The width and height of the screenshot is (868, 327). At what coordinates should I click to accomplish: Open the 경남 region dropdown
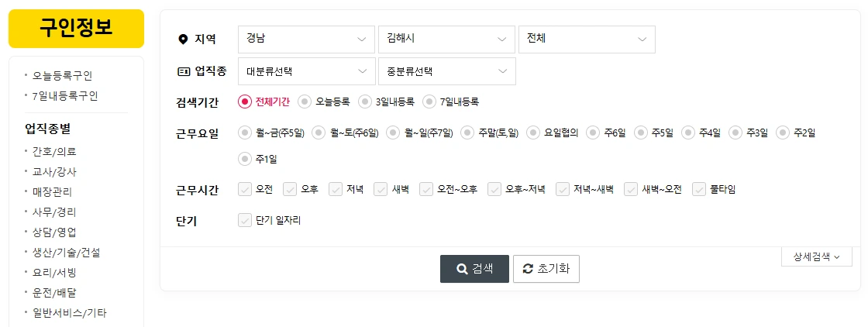point(307,40)
